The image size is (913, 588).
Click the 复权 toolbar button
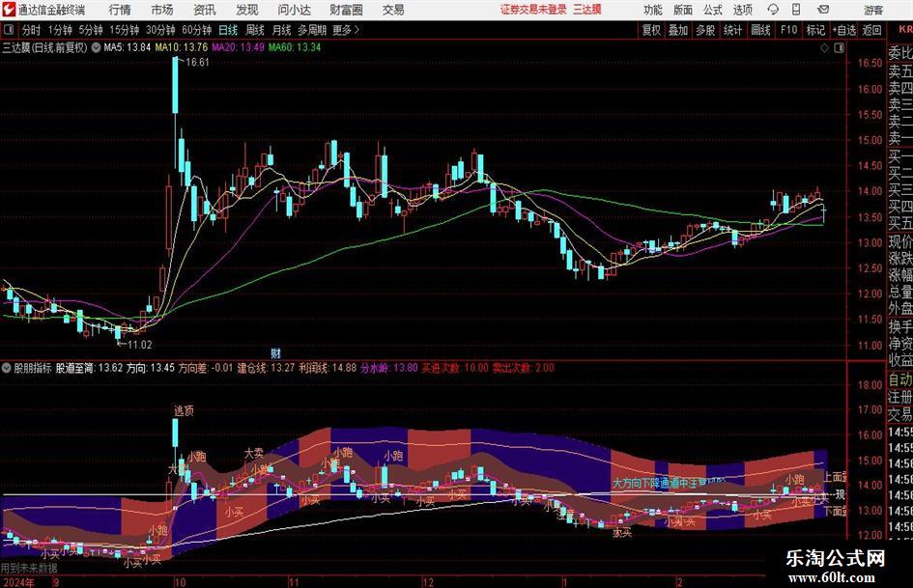651,30
